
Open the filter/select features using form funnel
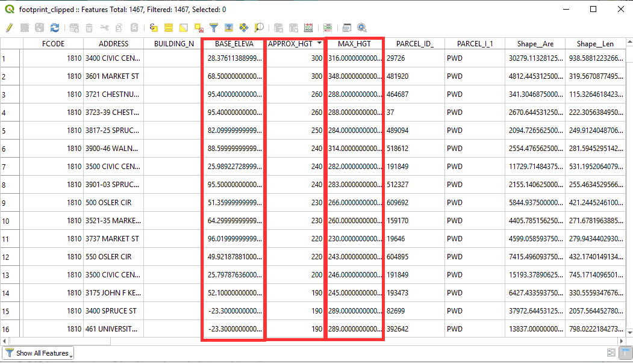coord(214,28)
